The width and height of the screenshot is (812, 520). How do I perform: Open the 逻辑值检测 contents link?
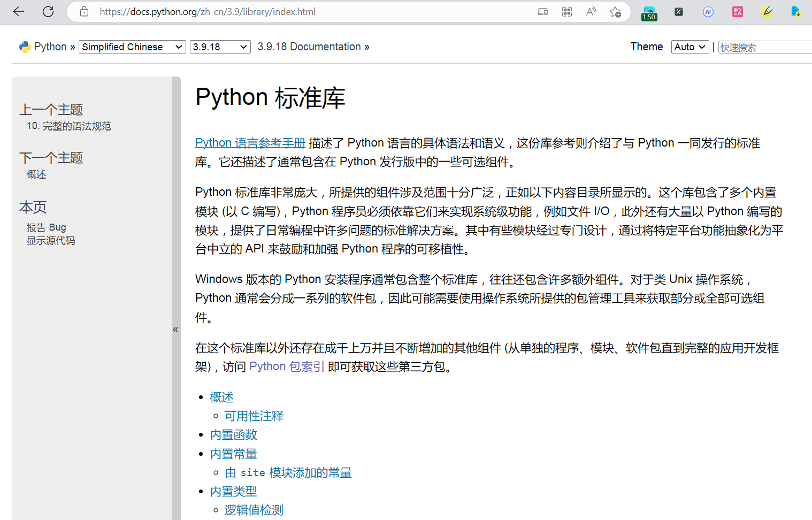tap(254, 510)
